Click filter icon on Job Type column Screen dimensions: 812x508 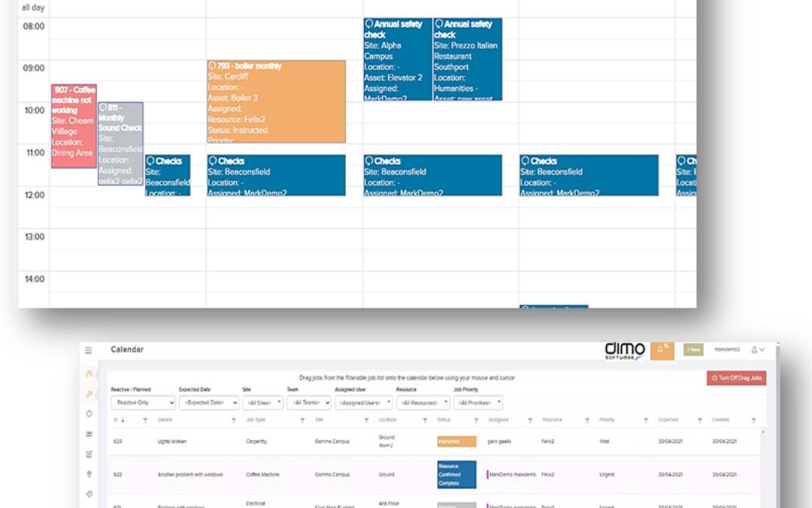[302, 420]
